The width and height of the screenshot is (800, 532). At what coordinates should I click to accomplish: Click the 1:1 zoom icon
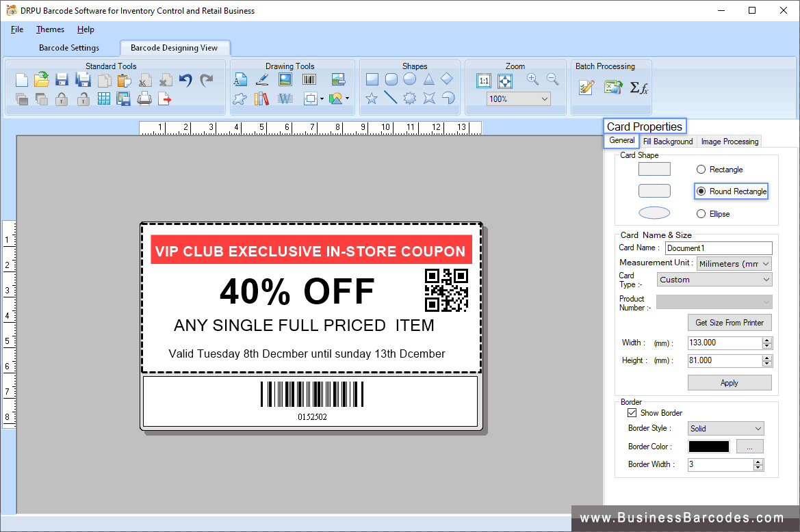click(x=484, y=80)
